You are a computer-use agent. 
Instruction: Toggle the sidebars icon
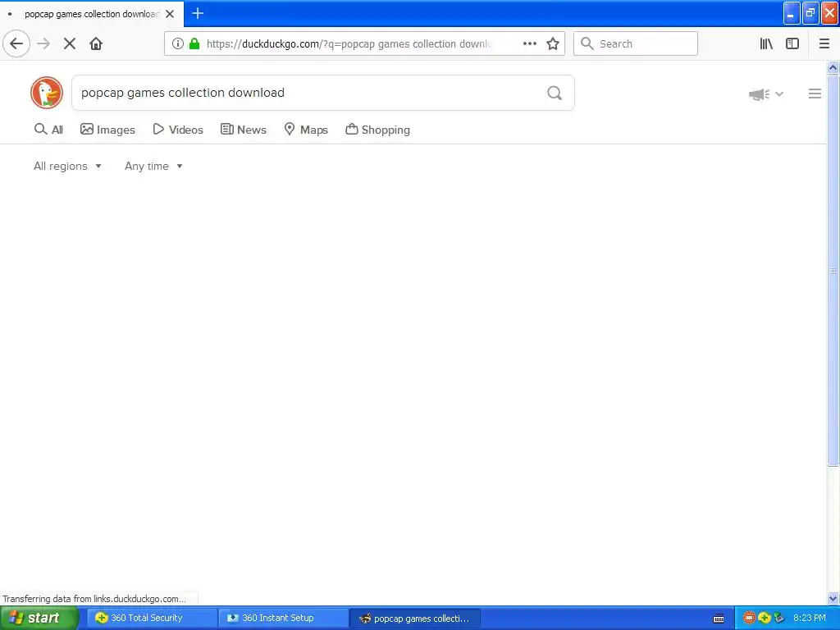(792, 43)
